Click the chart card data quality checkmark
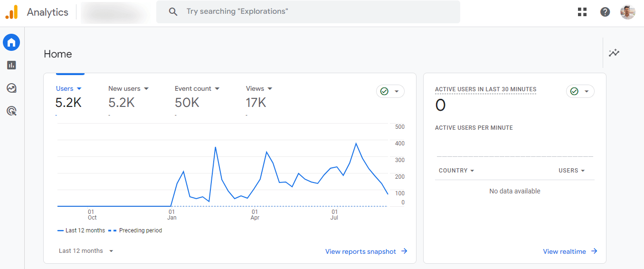 click(384, 91)
